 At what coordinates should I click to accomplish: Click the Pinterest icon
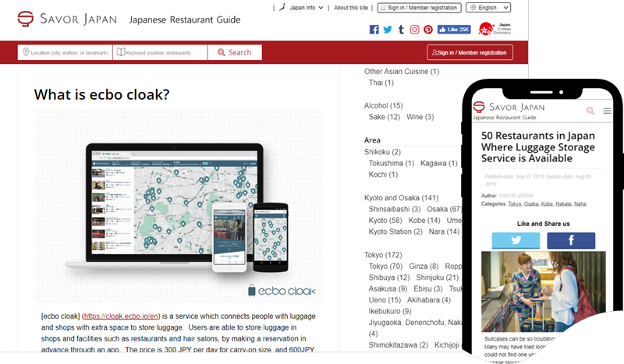pos(427,30)
